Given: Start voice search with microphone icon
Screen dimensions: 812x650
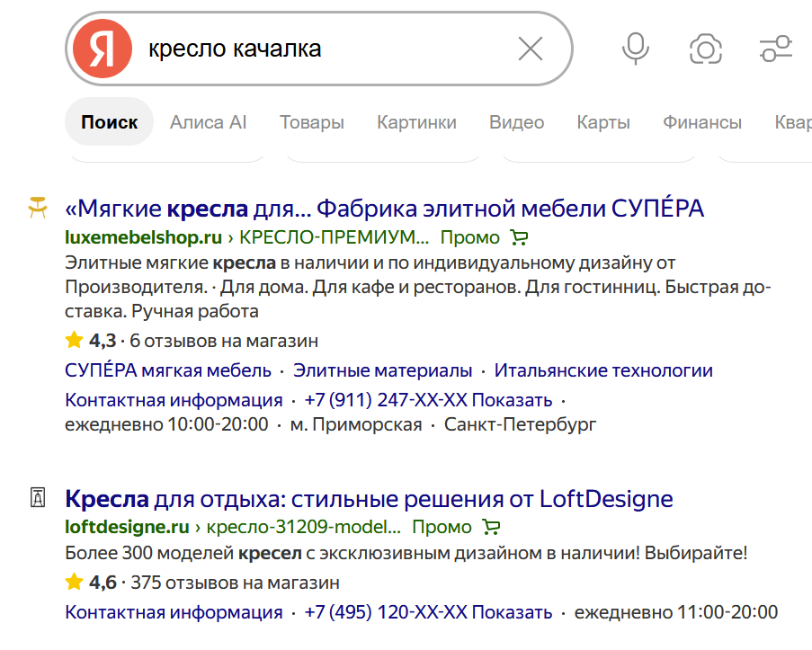Looking at the screenshot, I should tap(636, 49).
